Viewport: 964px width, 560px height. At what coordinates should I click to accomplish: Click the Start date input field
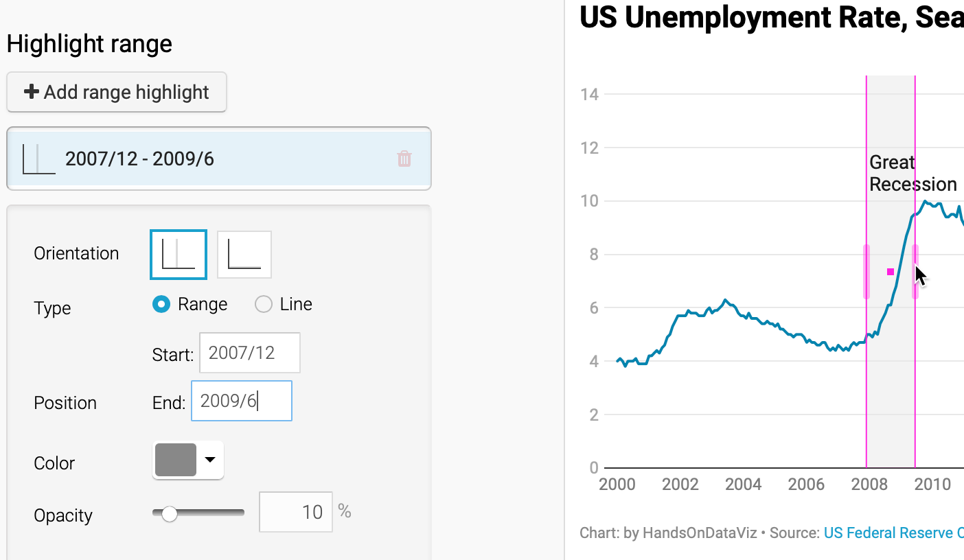pos(250,353)
